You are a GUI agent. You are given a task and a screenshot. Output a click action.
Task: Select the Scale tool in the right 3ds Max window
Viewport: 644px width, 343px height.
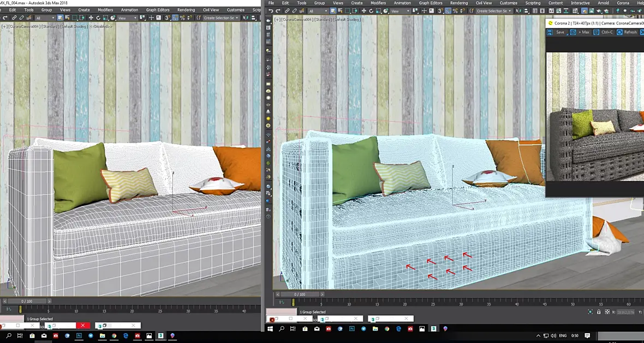(378, 11)
